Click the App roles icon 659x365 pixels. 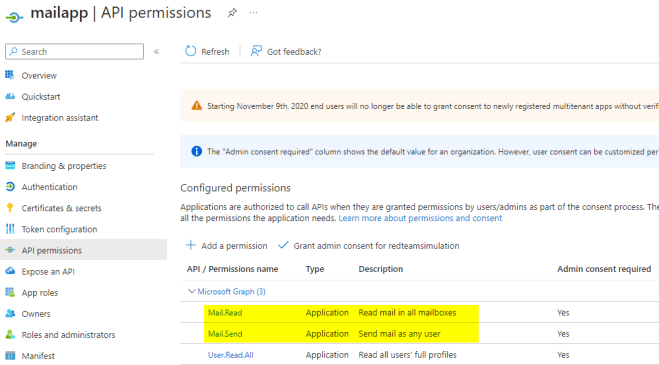click(10, 292)
